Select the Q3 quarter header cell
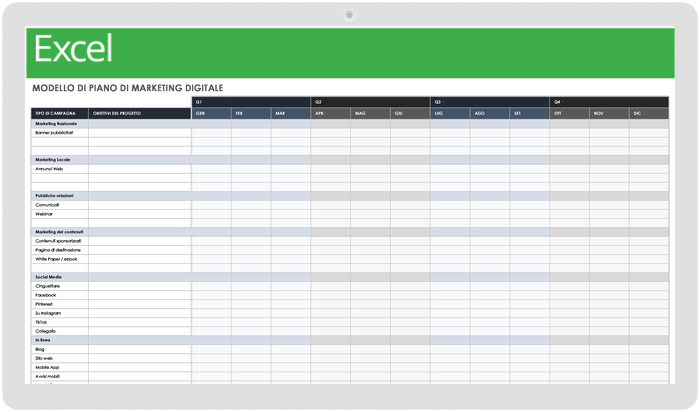 (490, 102)
